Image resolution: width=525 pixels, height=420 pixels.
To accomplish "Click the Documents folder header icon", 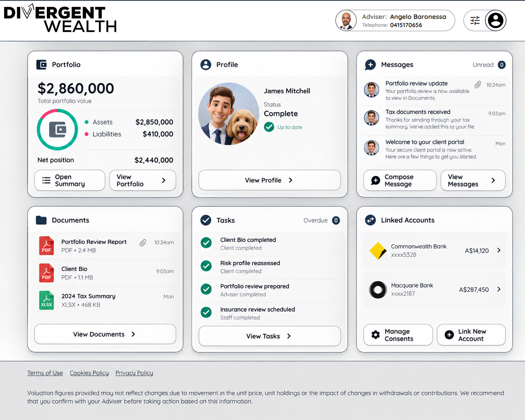I will pos(41,220).
